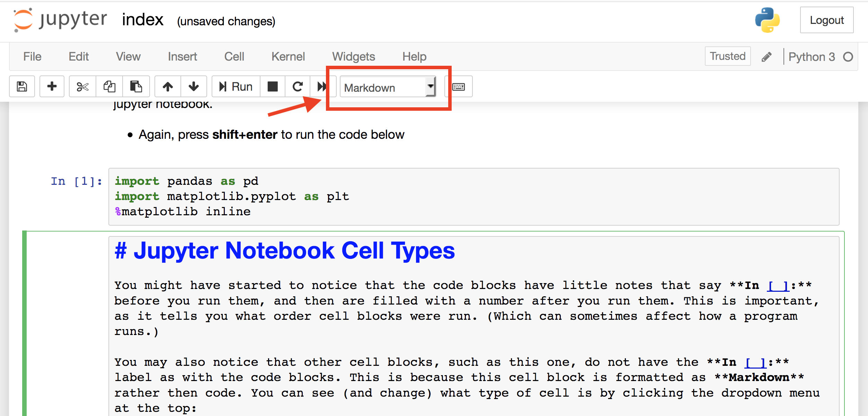Open the File menu
The height and width of the screenshot is (416, 868).
32,56
